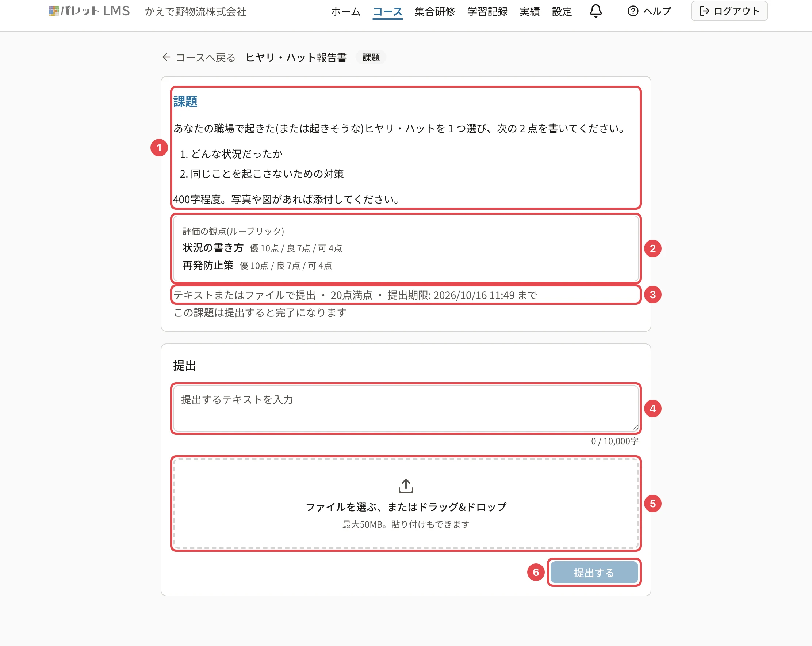Click the 400字程度 instruction line

tap(286, 199)
